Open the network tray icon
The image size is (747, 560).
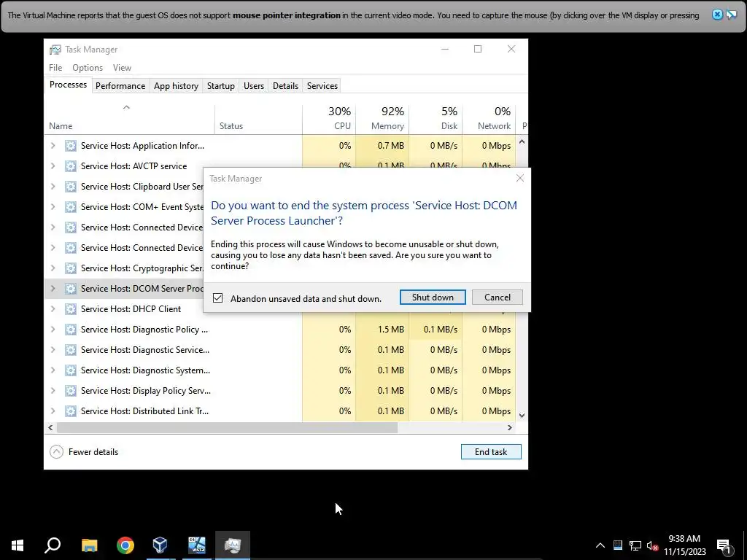[635, 545]
